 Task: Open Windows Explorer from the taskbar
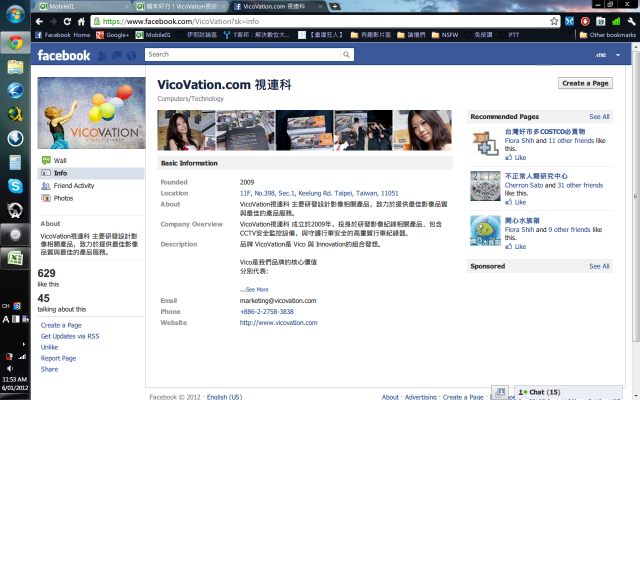[15, 67]
